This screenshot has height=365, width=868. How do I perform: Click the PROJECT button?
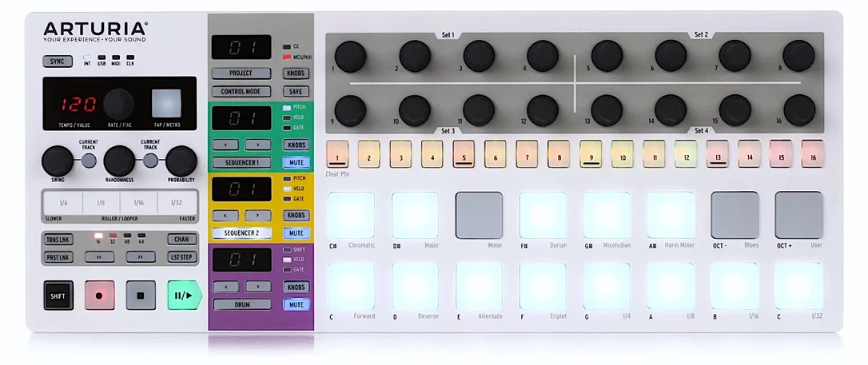pos(241,73)
